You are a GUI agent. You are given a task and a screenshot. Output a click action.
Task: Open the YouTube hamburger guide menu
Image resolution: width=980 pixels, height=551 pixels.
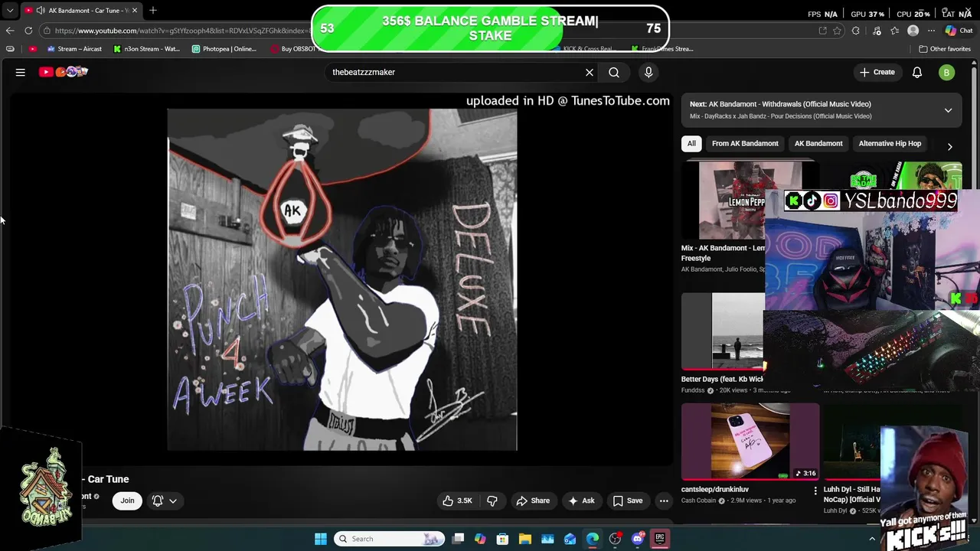tap(21, 72)
